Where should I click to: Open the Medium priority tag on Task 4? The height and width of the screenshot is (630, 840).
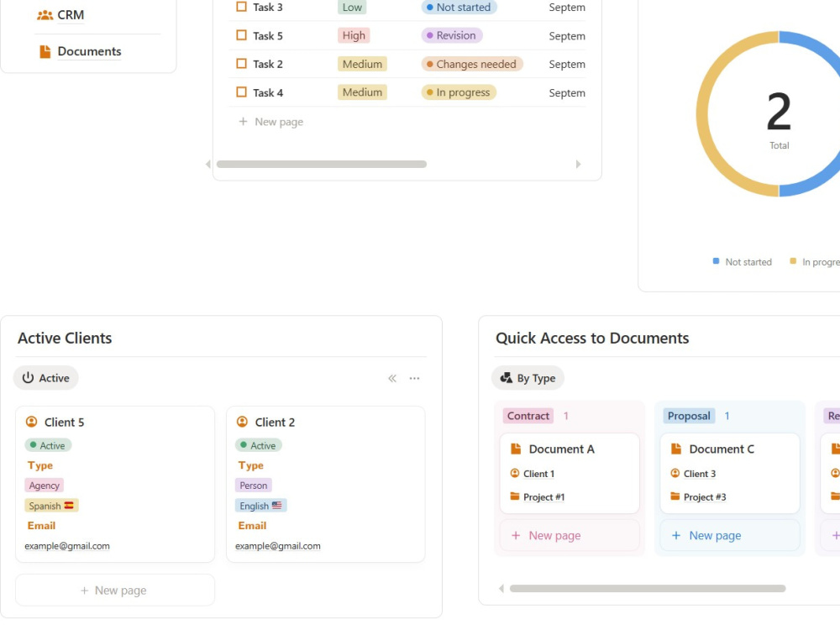click(362, 92)
